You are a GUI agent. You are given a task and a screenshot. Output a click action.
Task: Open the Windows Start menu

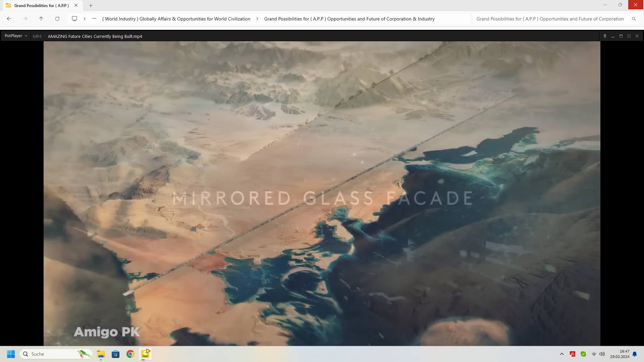click(x=11, y=354)
